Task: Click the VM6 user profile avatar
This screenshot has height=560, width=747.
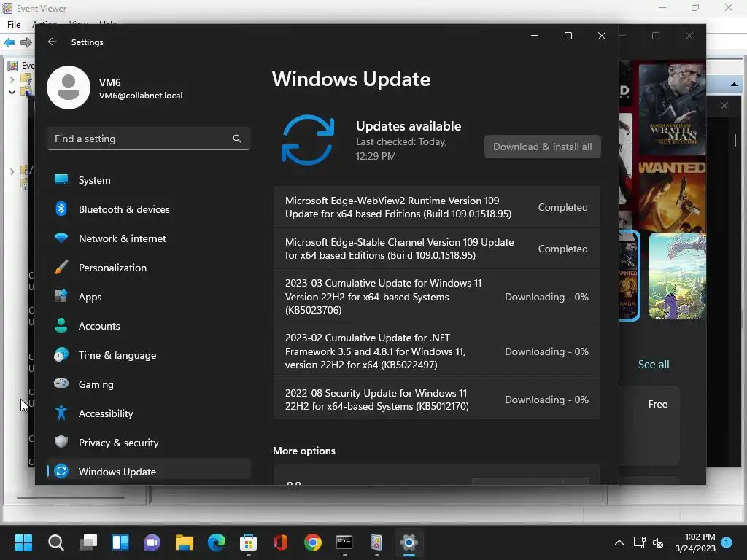Action: point(69,87)
